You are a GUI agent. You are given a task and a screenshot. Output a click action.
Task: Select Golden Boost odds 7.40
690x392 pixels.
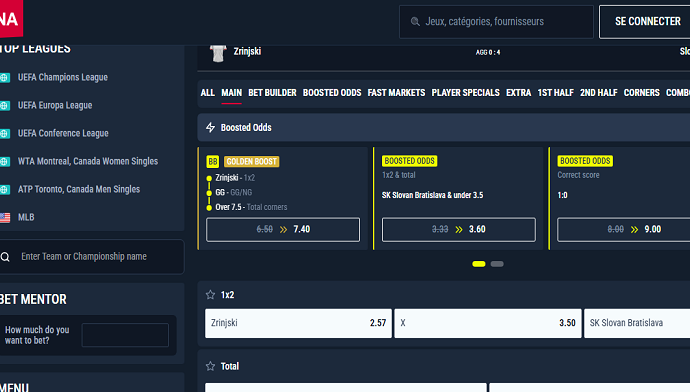pos(283,229)
